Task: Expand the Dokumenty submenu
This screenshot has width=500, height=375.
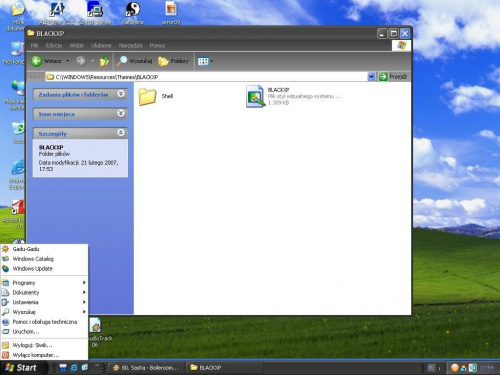Action: (44, 292)
